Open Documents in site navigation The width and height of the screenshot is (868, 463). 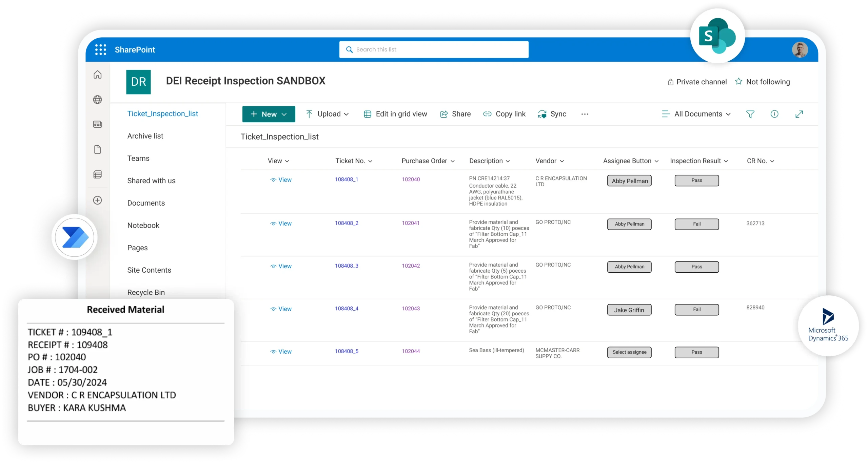146,203
